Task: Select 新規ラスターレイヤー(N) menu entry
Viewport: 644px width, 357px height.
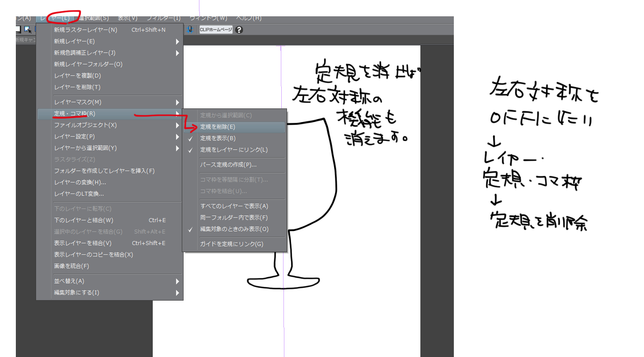Action: click(x=85, y=30)
